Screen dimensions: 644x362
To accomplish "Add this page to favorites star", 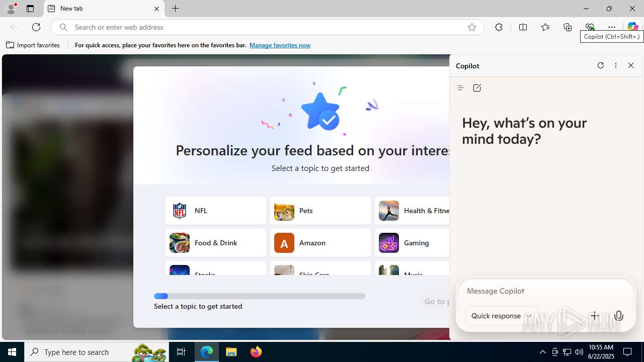I will point(471,27).
